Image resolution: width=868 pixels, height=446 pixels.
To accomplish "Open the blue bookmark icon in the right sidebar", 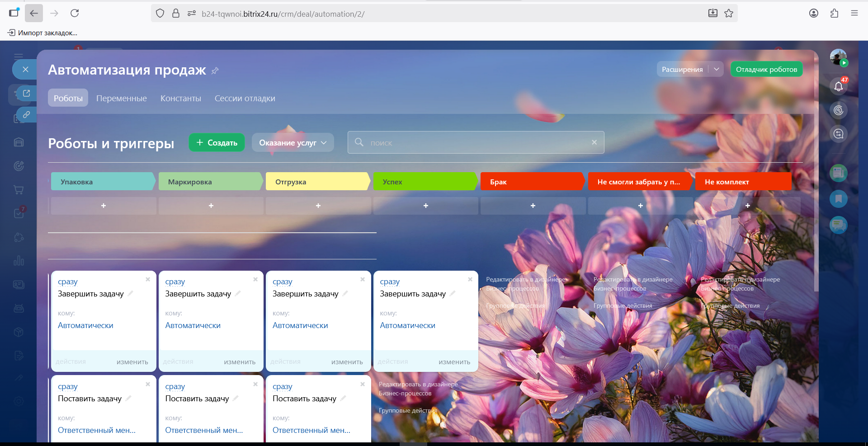I will (839, 199).
